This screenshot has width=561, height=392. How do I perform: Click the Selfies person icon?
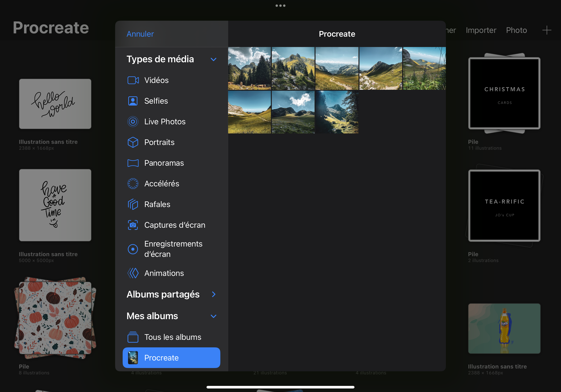(133, 101)
